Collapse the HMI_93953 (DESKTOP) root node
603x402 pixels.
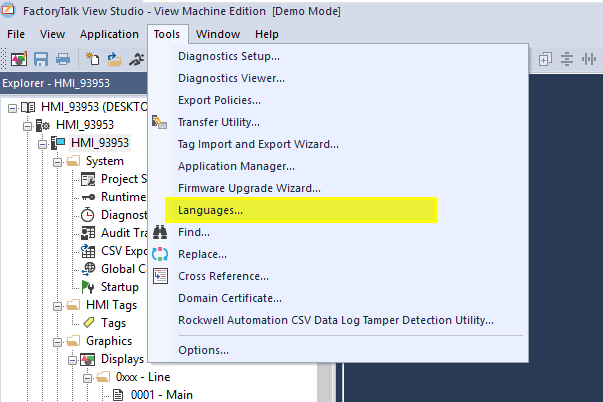pos(13,108)
